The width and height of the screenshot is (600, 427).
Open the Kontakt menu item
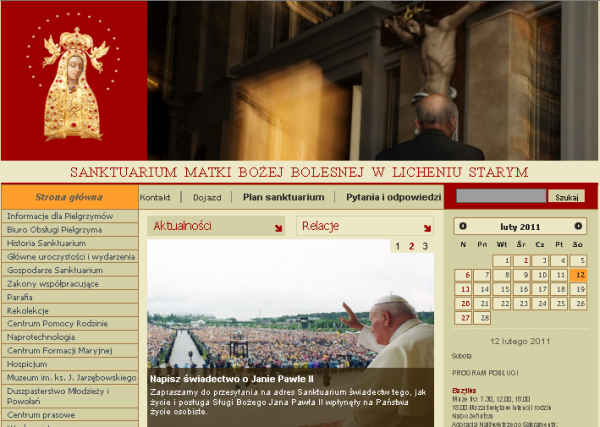click(x=155, y=197)
